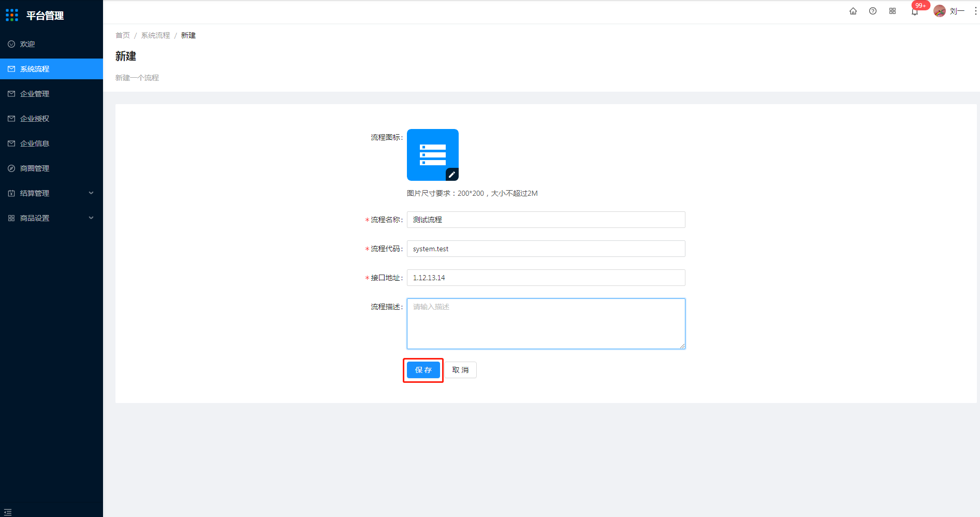Click the 保存 button
Viewport: 980px width, 517px height.
click(423, 370)
